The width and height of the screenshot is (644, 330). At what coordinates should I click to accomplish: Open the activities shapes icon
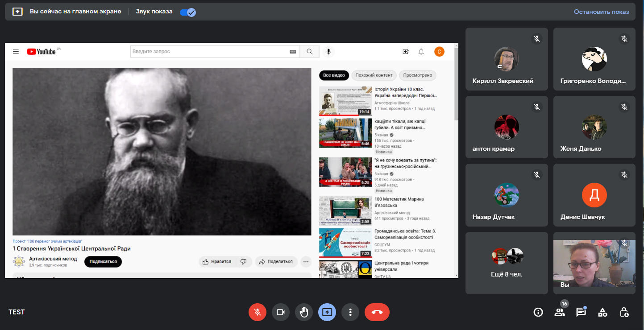602,312
